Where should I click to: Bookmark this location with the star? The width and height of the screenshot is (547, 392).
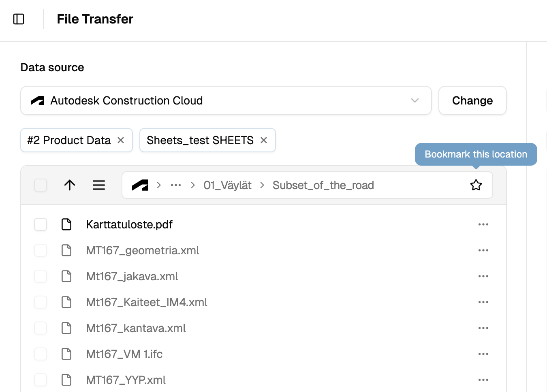click(x=476, y=185)
